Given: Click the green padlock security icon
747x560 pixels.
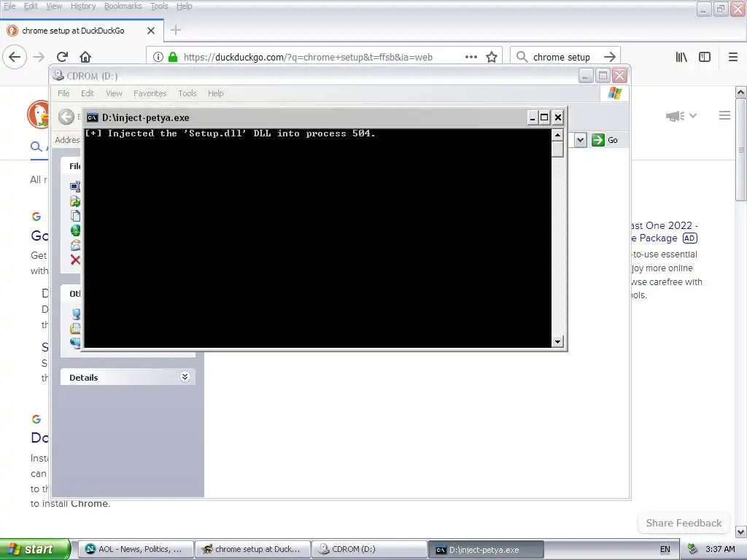Looking at the screenshot, I should tap(173, 57).
